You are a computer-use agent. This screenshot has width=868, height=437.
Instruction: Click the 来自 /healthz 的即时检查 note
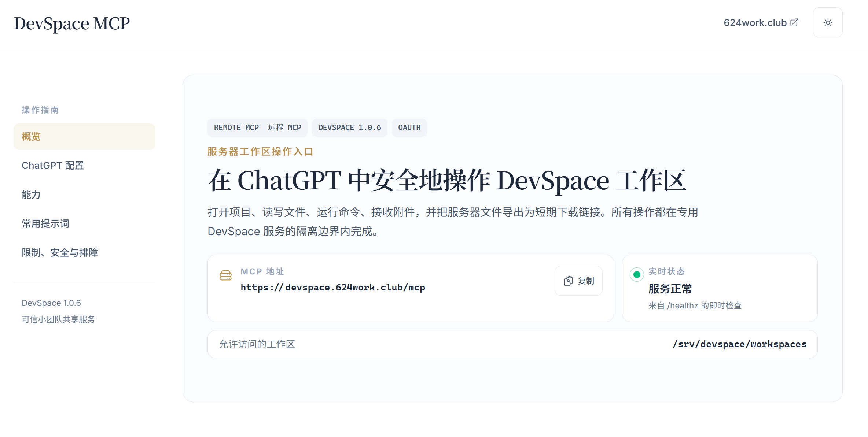[x=695, y=305]
